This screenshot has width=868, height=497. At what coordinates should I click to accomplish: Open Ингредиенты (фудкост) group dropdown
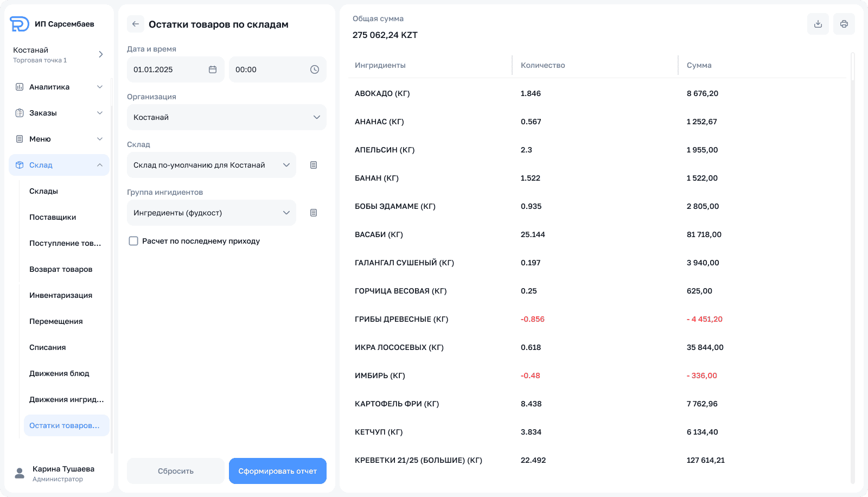point(211,213)
